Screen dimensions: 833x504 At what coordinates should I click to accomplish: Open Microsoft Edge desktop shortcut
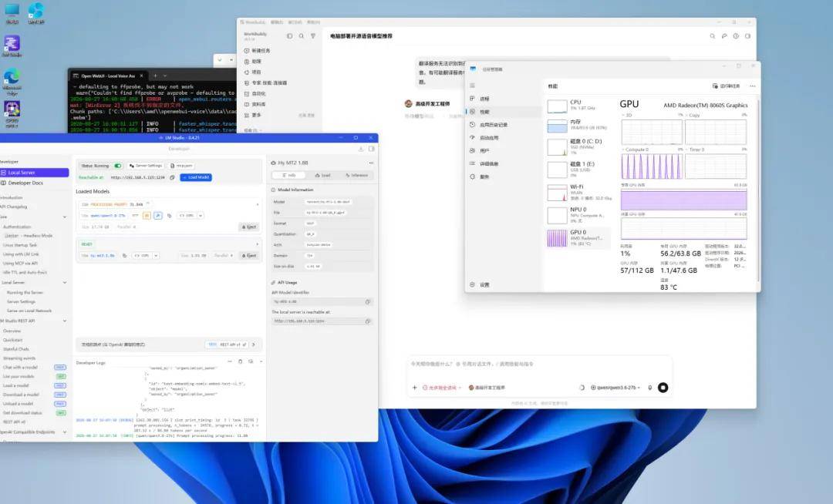point(12,82)
